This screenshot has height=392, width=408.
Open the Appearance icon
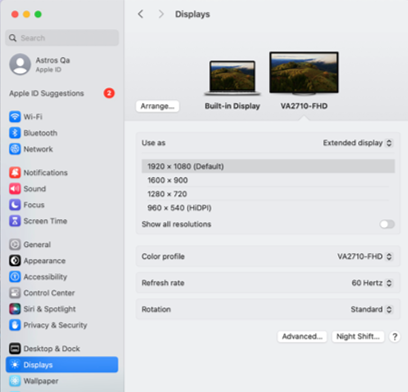click(15, 260)
